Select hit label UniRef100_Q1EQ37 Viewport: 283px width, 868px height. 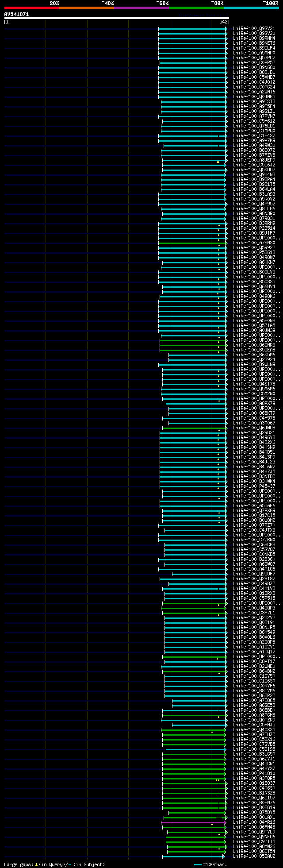click(x=254, y=783)
